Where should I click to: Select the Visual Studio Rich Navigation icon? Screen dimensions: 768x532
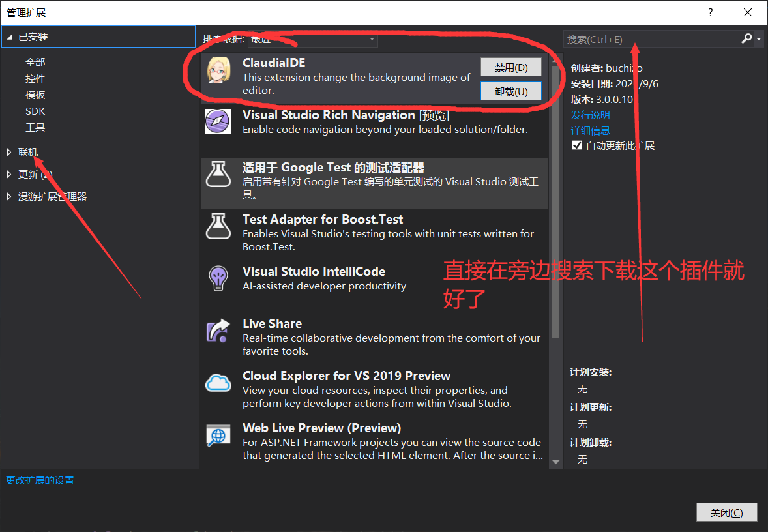click(x=218, y=121)
